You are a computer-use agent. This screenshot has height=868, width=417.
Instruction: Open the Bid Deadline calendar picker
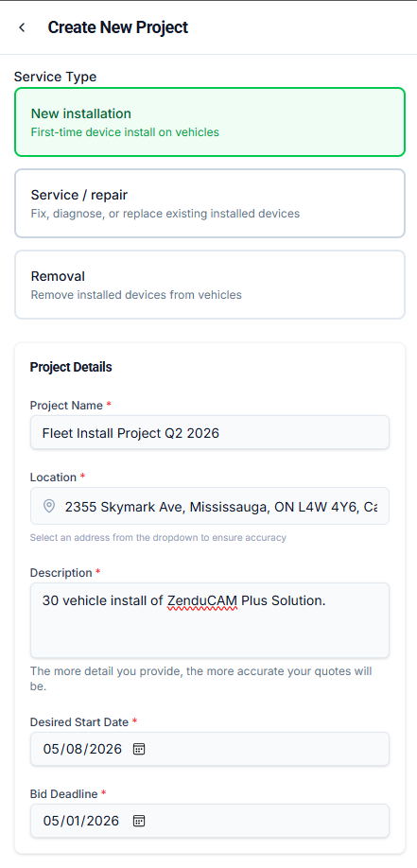[x=139, y=821]
